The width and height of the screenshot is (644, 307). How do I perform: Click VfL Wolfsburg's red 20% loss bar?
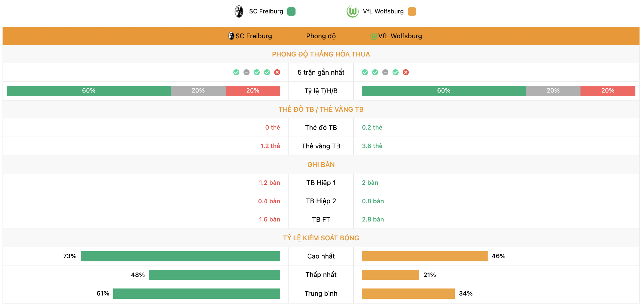pyautogui.click(x=608, y=91)
